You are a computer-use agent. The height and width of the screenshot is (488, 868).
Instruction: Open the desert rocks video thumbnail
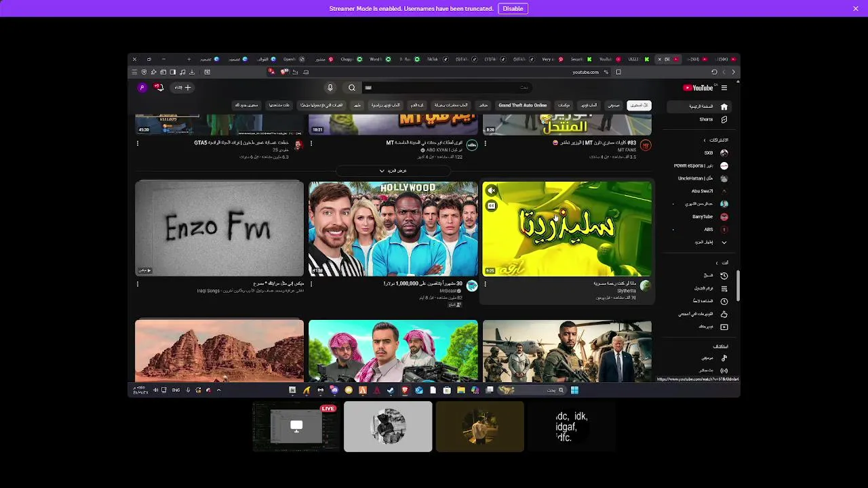(219, 351)
